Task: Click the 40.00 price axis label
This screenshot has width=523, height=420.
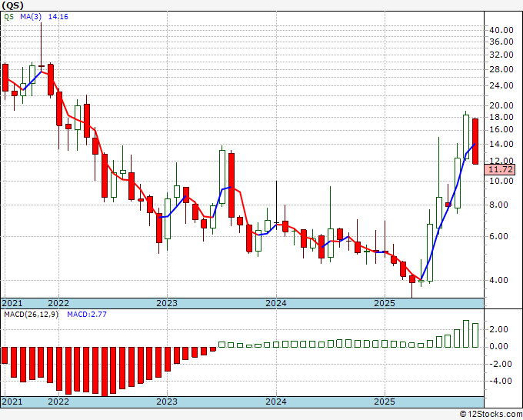Action: point(501,30)
